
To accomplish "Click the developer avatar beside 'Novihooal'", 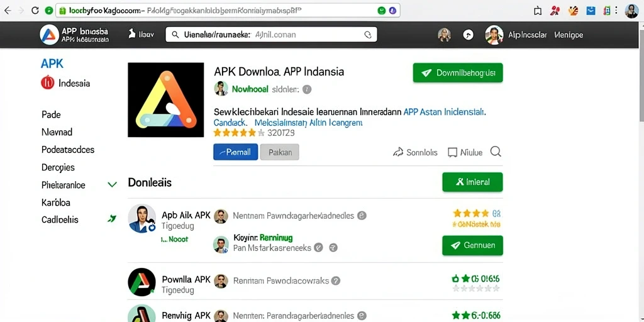I will pyautogui.click(x=221, y=88).
